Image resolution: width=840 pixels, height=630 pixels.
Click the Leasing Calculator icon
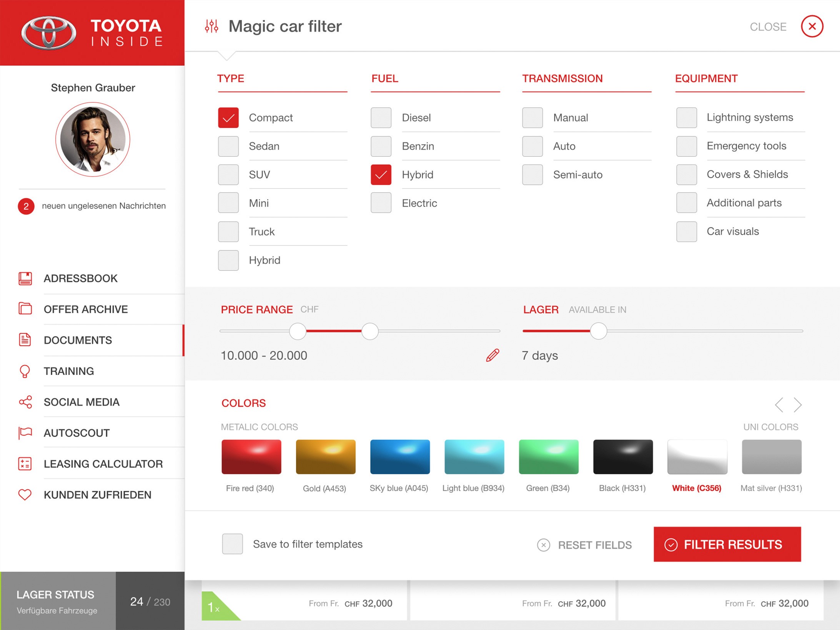[25, 464]
